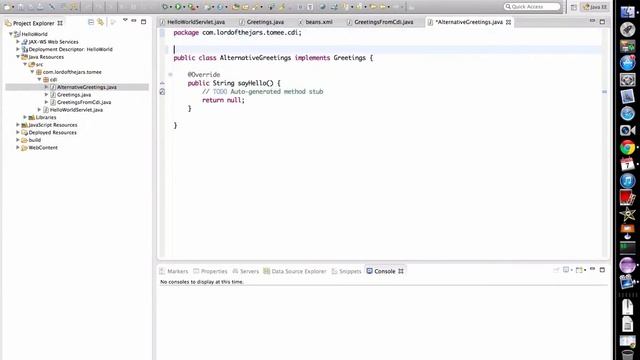Image resolution: width=640 pixels, height=360 pixels.
Task: Collapse com.lordofthejars.tomee package node
Action: pyautogui.click(x=32, y=72)
